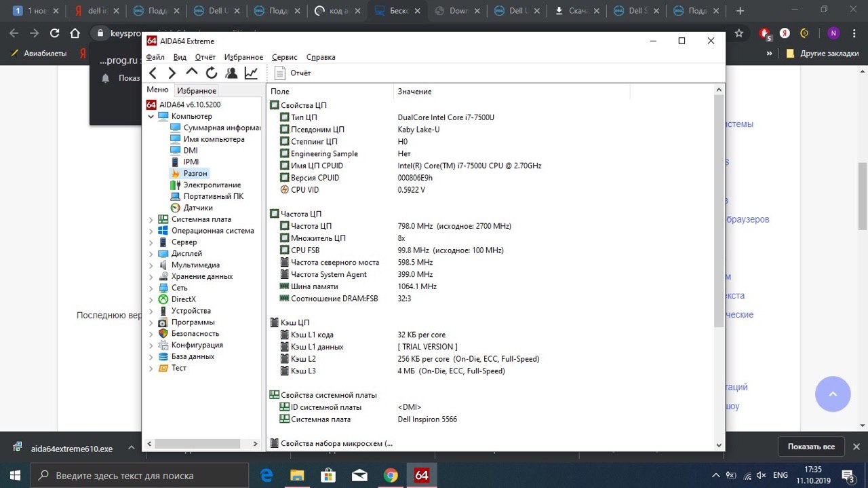Select the Датчики item

coord(192,208)
